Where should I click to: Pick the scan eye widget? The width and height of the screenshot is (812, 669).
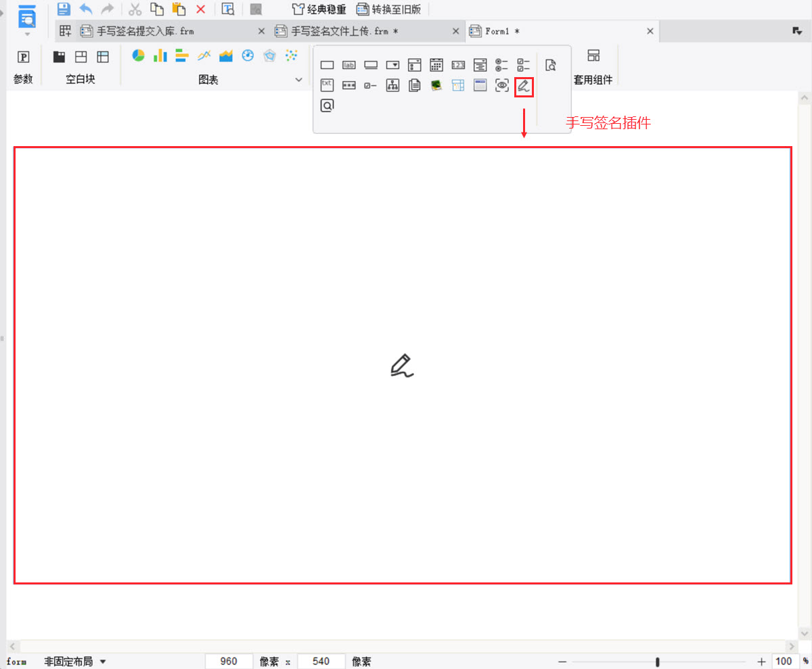click(x=501, y=85)
